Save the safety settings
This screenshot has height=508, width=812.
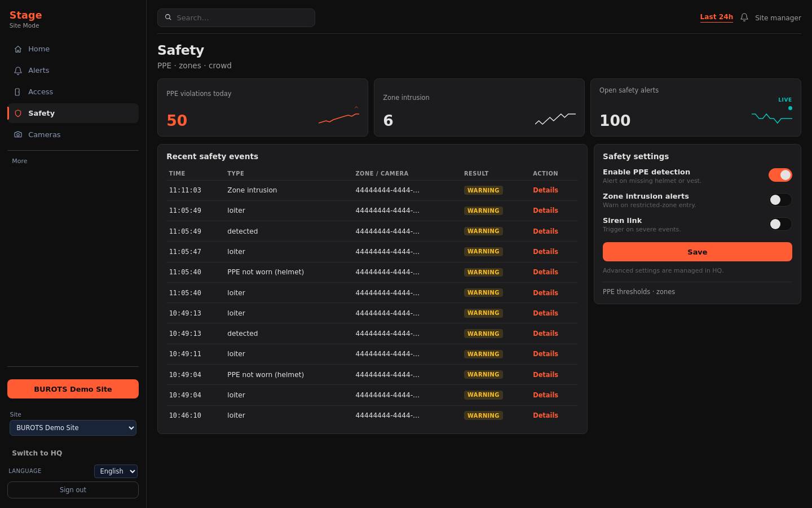(697, 252)
